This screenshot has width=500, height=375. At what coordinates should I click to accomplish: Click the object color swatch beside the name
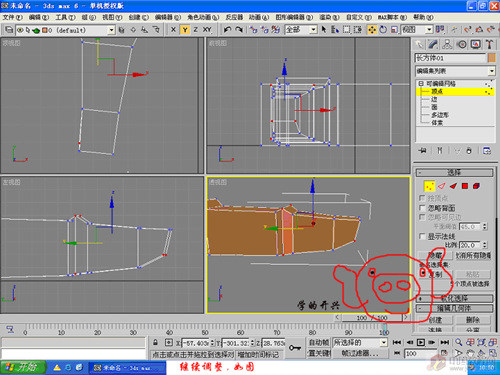point(492,58)
